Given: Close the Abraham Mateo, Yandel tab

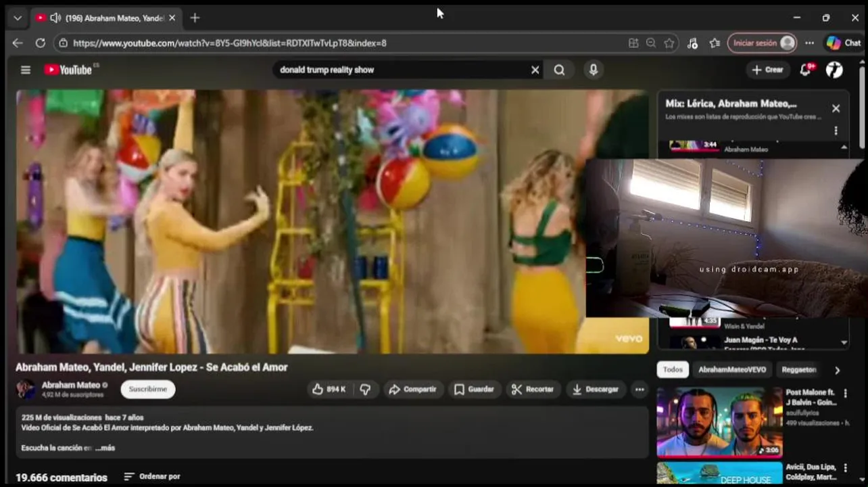Looking at the screenshot, I should [172, 18].
